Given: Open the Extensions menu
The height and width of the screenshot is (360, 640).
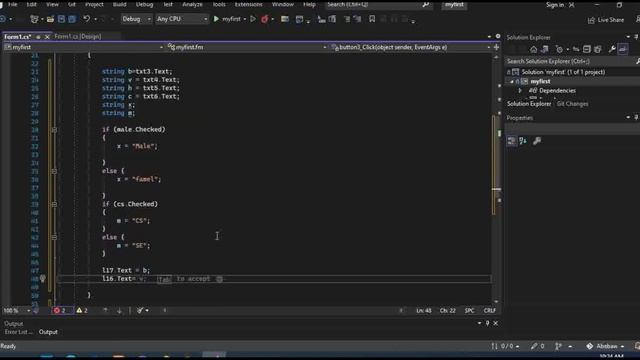Looking at the screenshot, I should (x=249, y=4).
